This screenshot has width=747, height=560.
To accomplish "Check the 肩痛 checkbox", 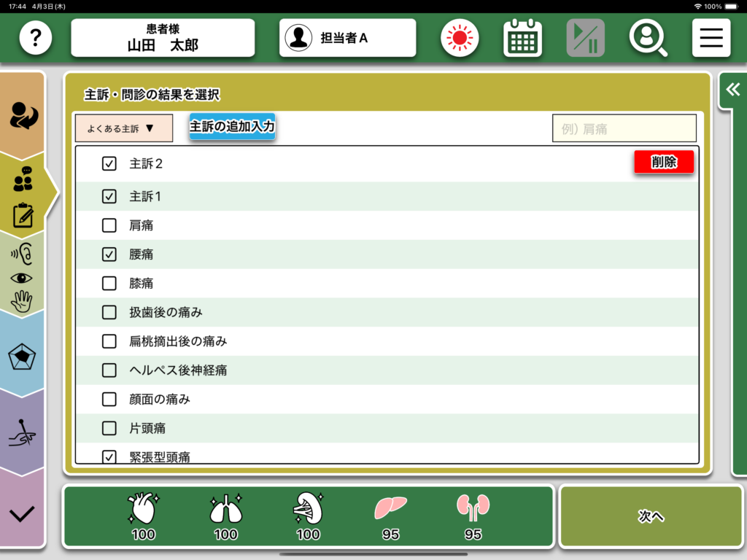I will tap(109, 225).
